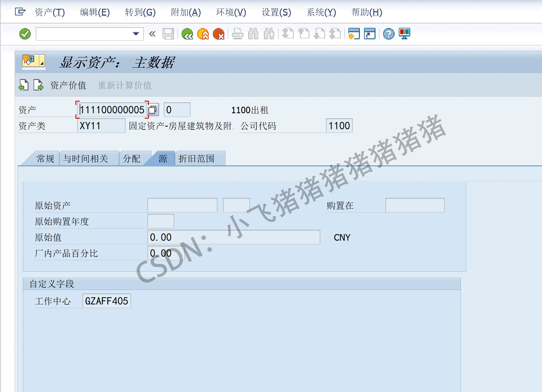Click the Print icon

point(237,34)
